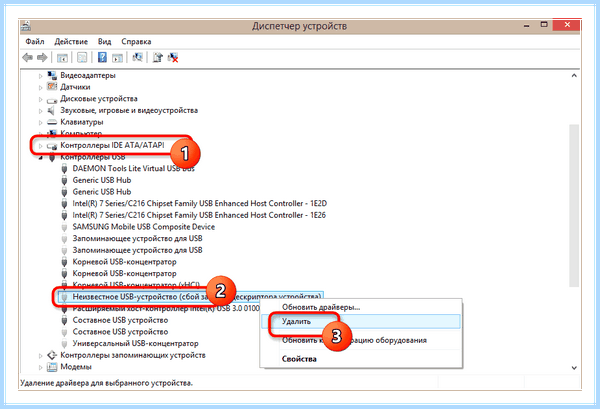Select the Клавиатуры label
Image resolution: width=600 pixels, height=409 pixels.
click(82, 122)
